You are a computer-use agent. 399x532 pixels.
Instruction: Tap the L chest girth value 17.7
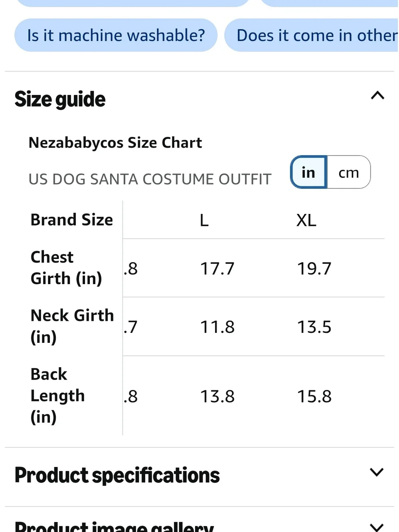coord(217,269)
